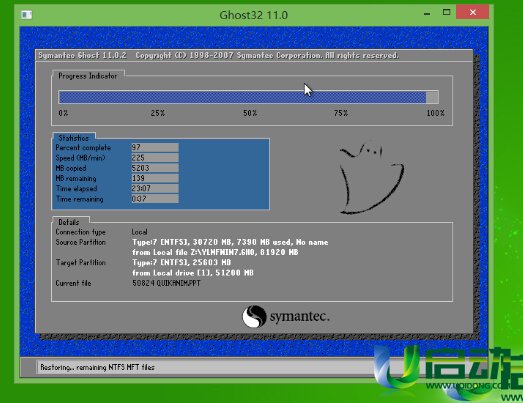Click the Percent complete value 97

click(x=155, y=147)
